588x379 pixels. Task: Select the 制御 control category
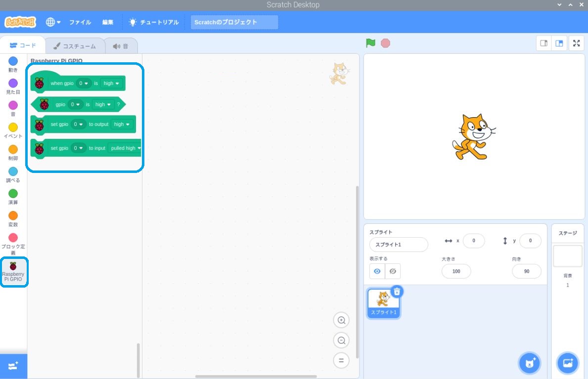(13, 153)
